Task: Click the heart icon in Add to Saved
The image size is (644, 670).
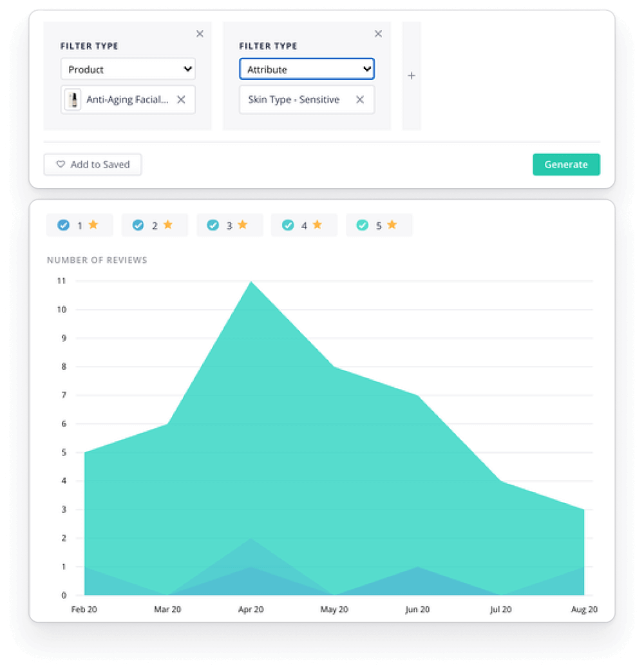Action: click(61, 164)
